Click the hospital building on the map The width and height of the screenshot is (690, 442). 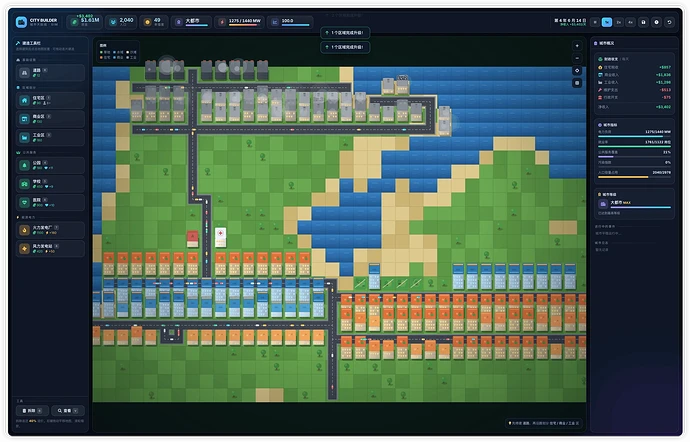coord(220,237)
